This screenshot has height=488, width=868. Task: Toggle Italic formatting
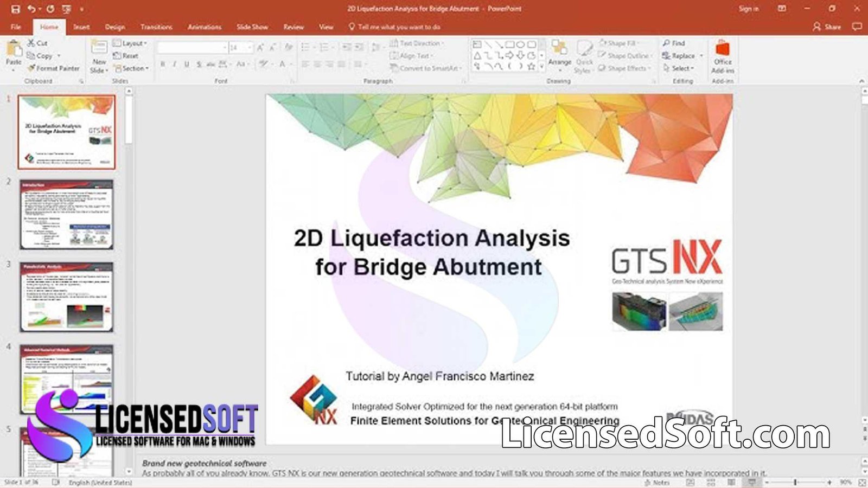(175, 64)
